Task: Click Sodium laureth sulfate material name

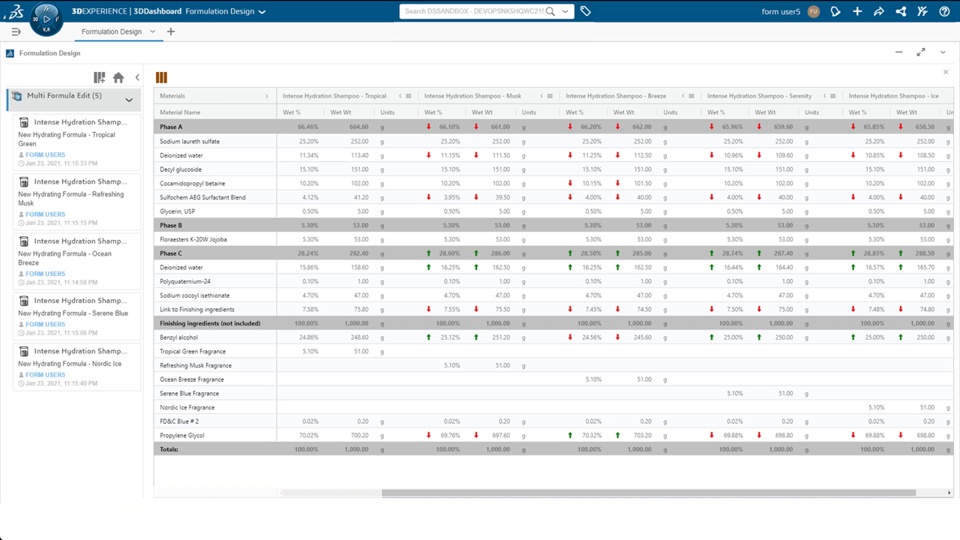Action: [189, 141]
